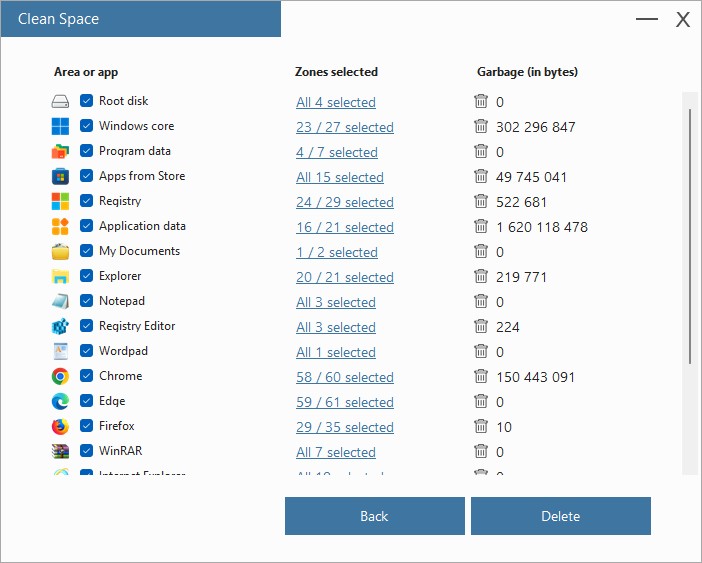Click the Delete button
This screenshot has width=702, height=563.
click(x=561, y=516)
